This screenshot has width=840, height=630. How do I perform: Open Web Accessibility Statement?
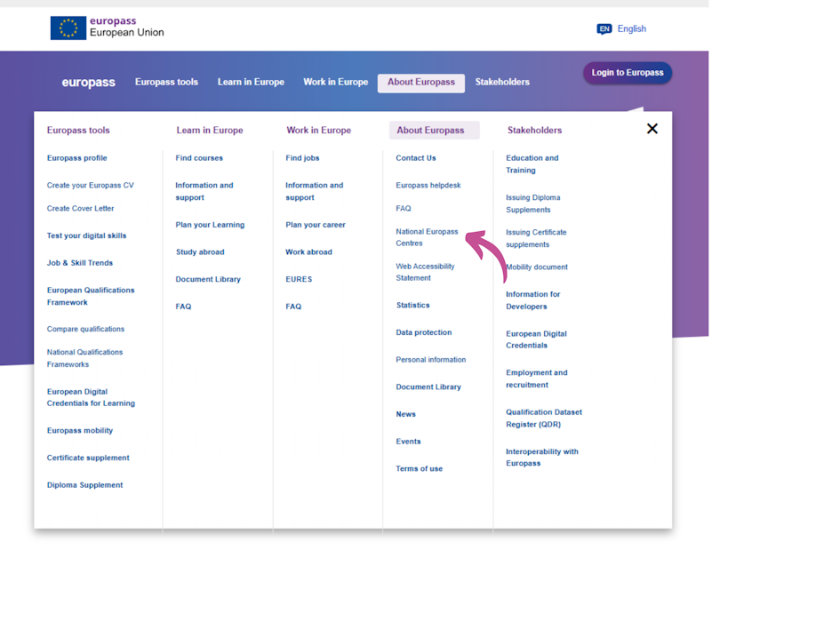pos(426,272)
